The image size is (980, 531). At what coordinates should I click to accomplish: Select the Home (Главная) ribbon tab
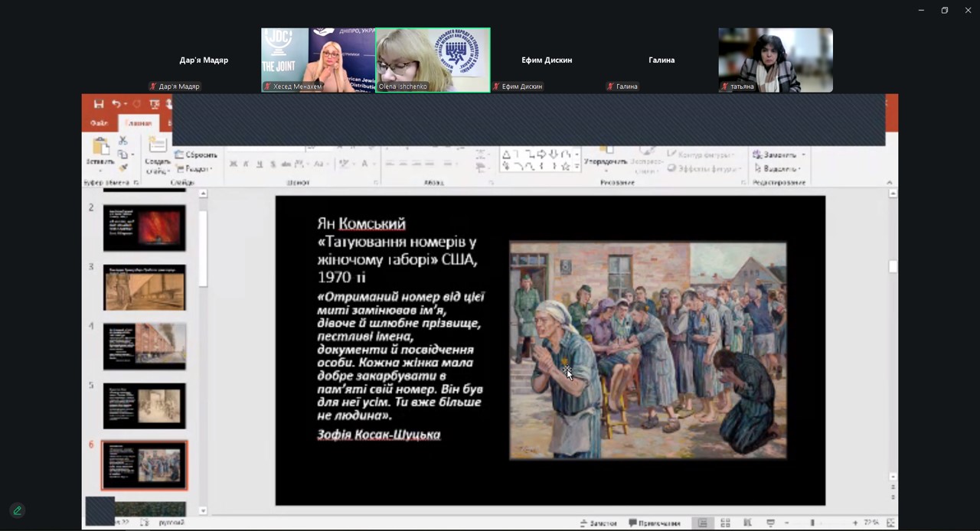pos(139,123)
